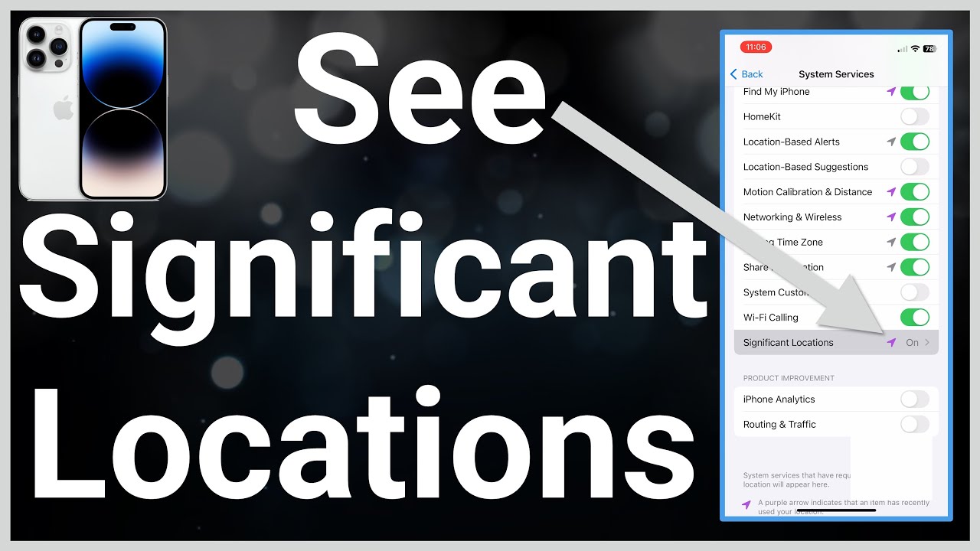The image size is (980, 551).
Task: Click gray location arrow on Location-Based Alerts
Action: pos(891,142)
